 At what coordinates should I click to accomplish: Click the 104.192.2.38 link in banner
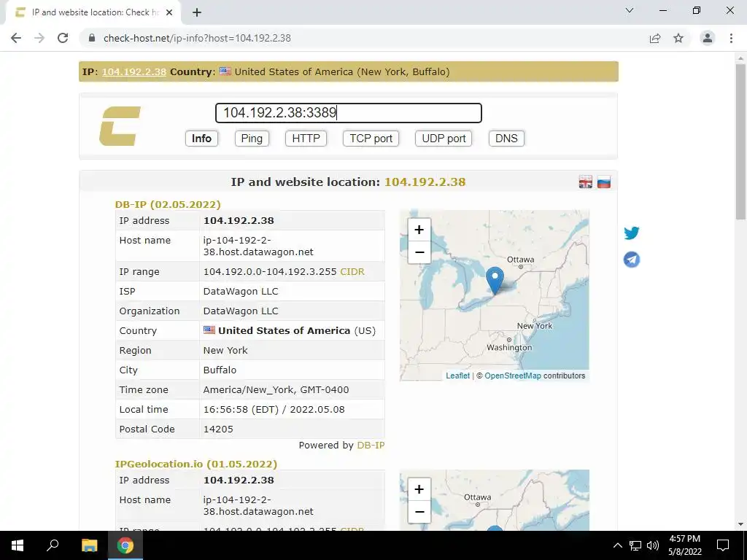134,72
